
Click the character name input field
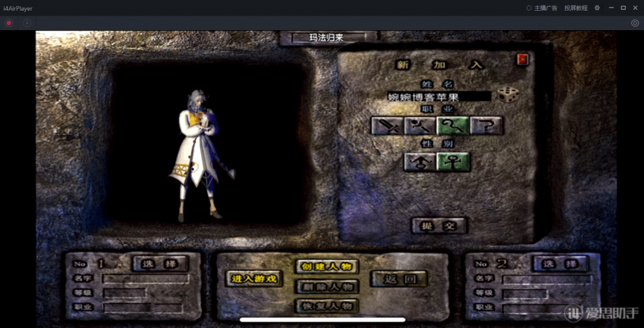(438, 97)
